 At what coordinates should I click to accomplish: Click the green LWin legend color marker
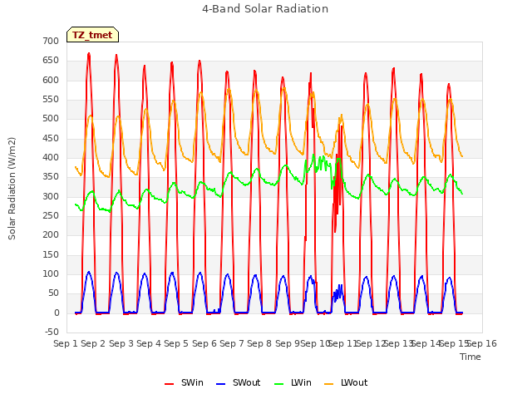tap(278, 384)
